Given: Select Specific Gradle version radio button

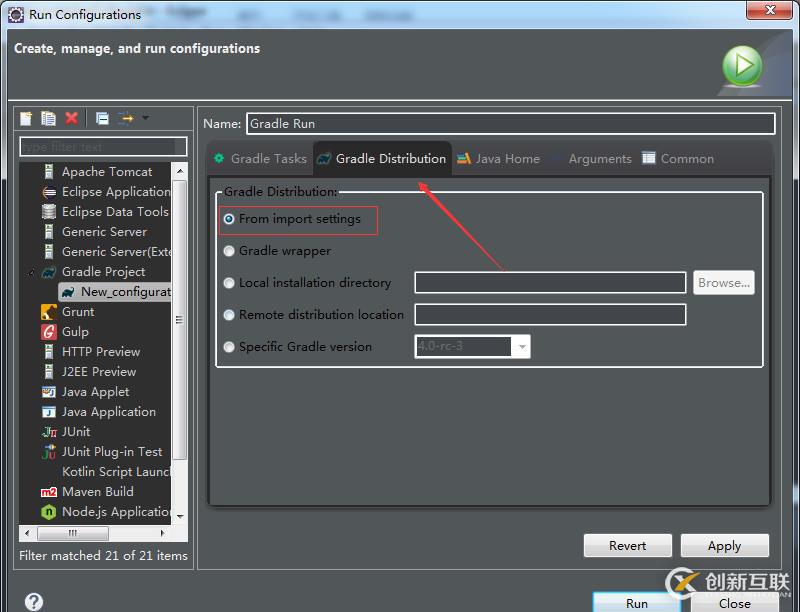Looking at the screenshot, I should [229, 347].
